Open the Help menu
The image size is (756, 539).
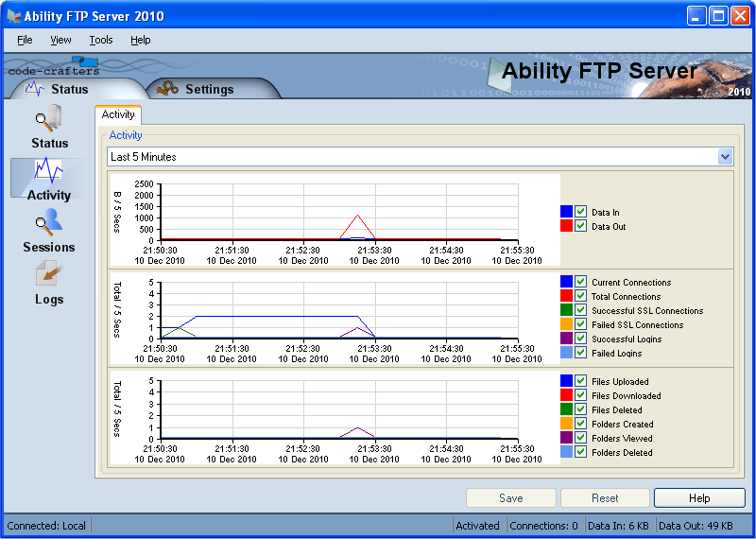click(140, 40)
